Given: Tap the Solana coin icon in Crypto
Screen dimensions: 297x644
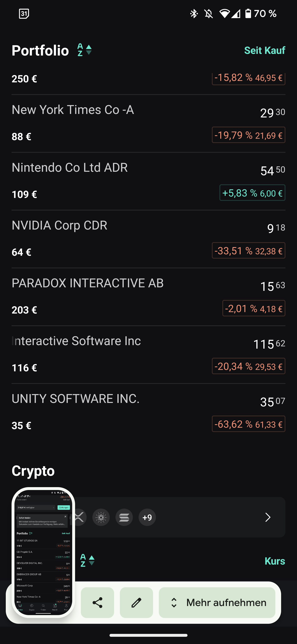Looking at the screenshot, I should [x=124, y=517].
